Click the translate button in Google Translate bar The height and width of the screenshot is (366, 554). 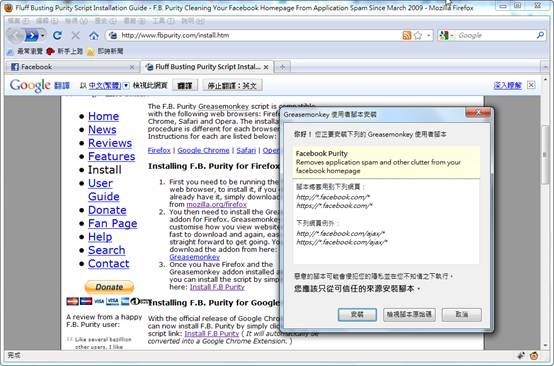(x=184, y=85)
